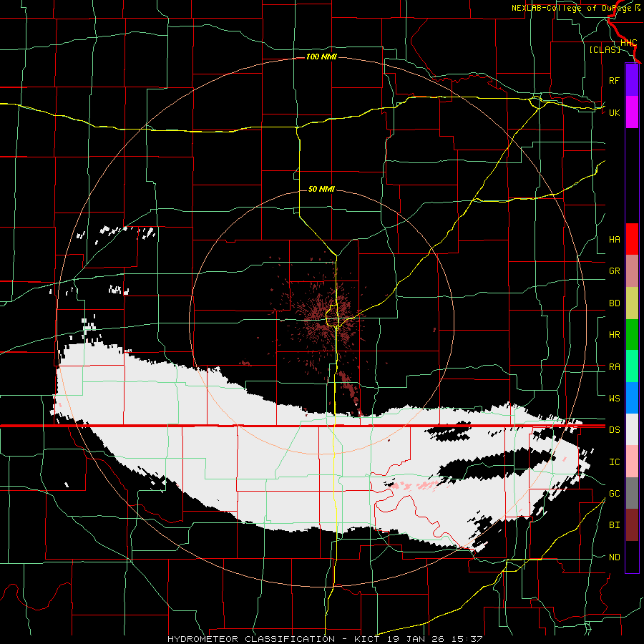The image size is (644, 644).
Task: Click the BI dark red legend swatch
Action: [632, 525]
